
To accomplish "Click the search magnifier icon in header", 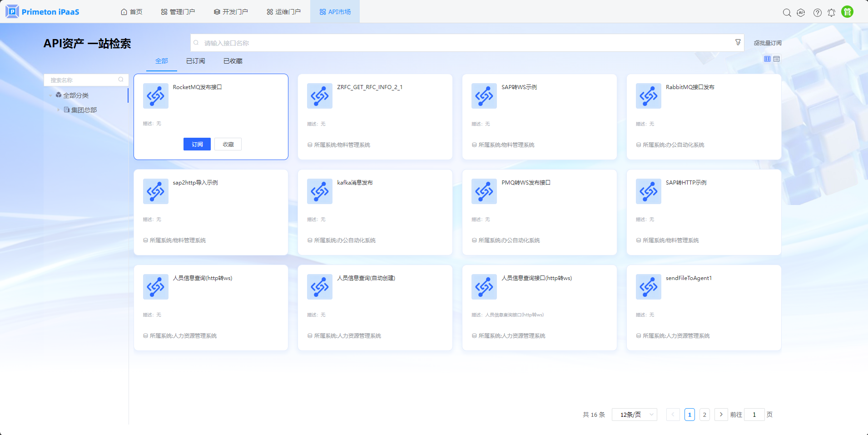I will click(787, 13).
